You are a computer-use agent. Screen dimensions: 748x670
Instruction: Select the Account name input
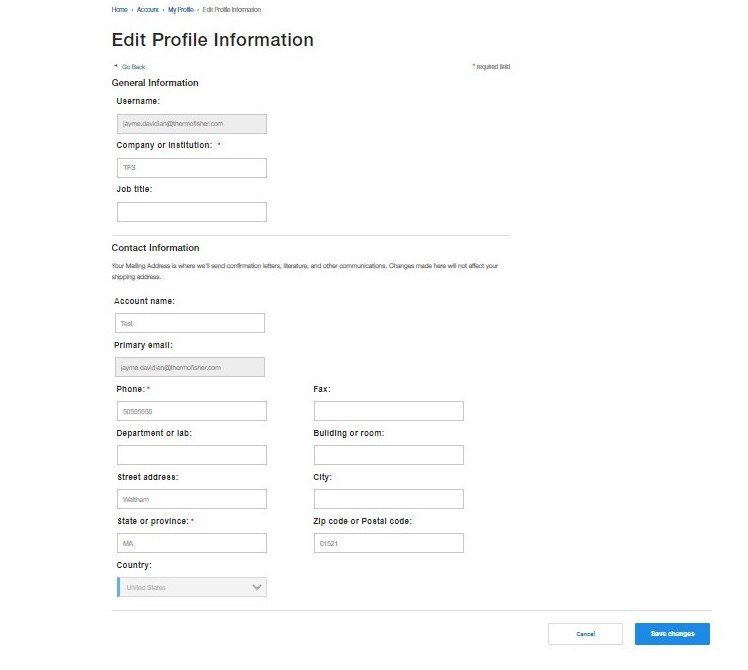190,323
